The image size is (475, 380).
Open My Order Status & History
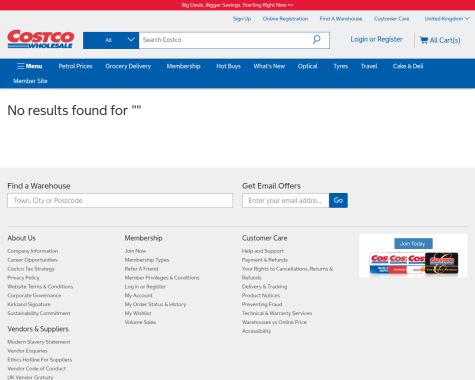(155, 304)
